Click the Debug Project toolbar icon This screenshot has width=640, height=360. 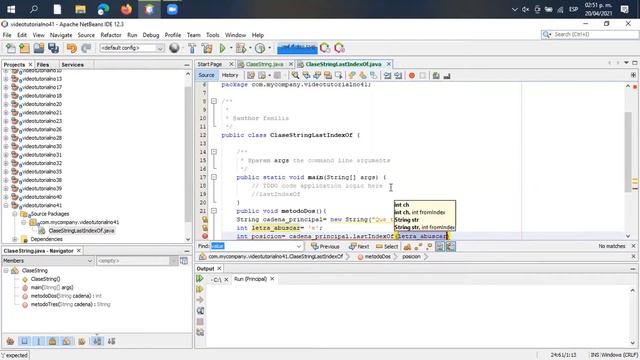pyautogui.click(x=241, y=48)
